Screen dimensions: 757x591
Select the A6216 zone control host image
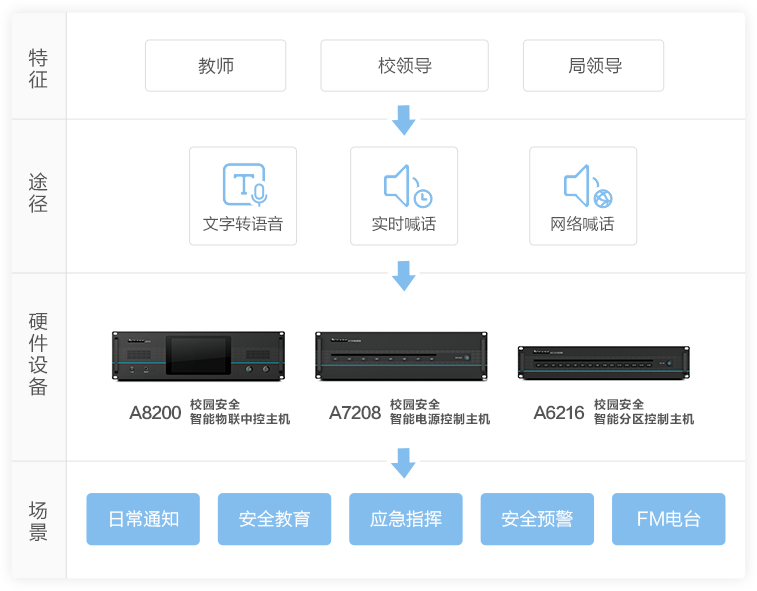point(604,362)
